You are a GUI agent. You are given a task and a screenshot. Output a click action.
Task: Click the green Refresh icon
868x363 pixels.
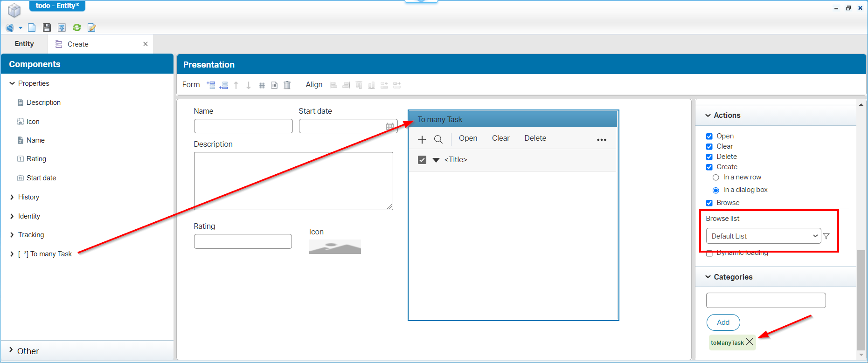(77, 27)
